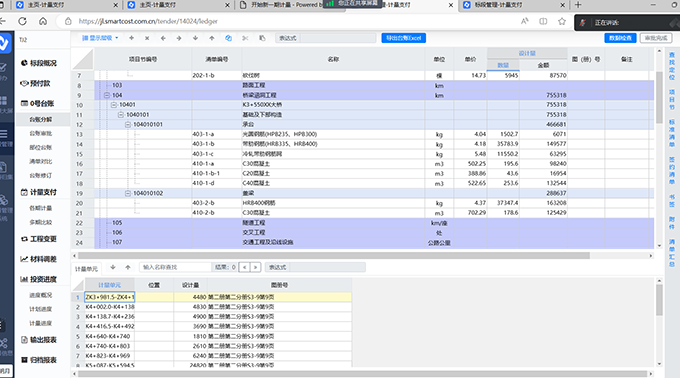The image size is (680, 378).
Task: Open 材料调差 in the sidebar
Action: point(39,259)
